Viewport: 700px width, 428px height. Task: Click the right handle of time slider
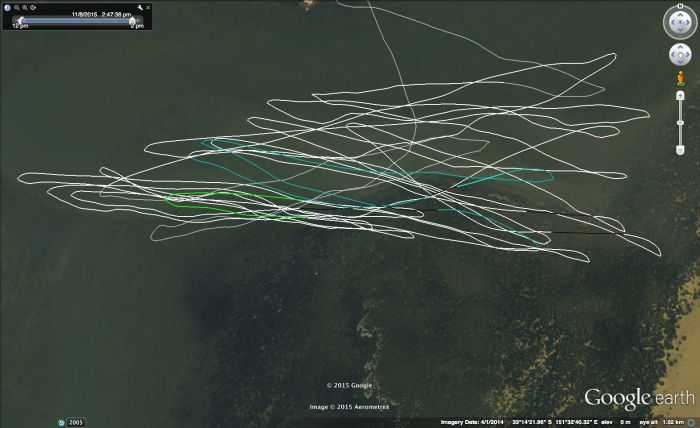[x=131, y=21]
